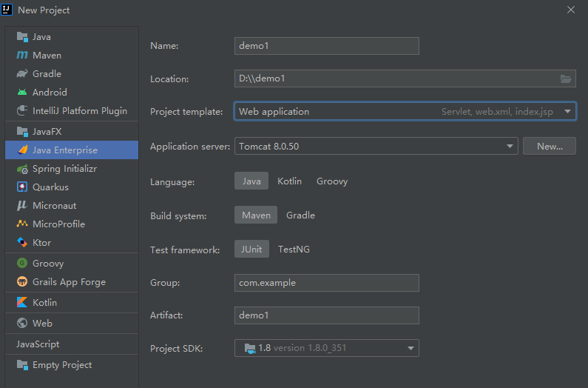
Task: Choose the Gradle elephant icon
Action: click(22, 73)
